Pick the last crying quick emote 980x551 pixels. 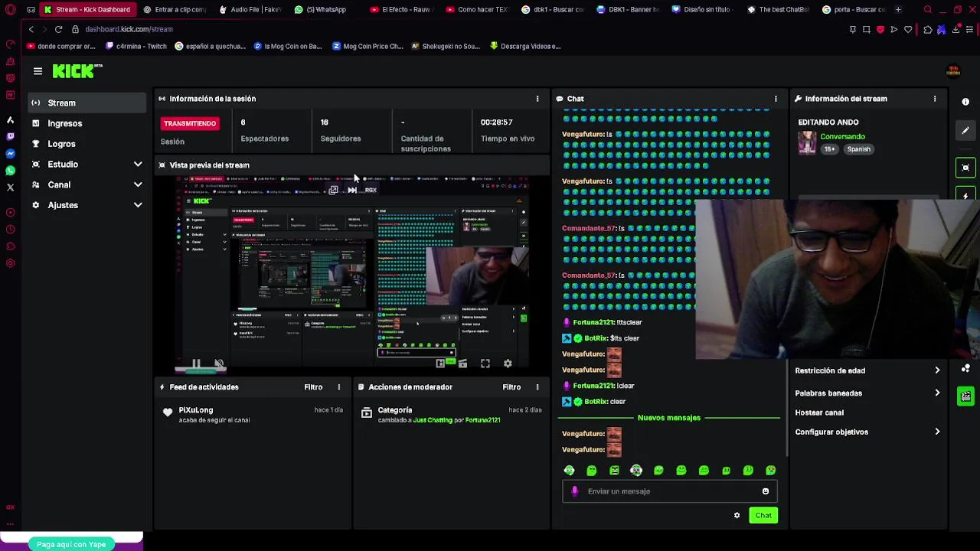pyautogui.click(x=770, y=471)
